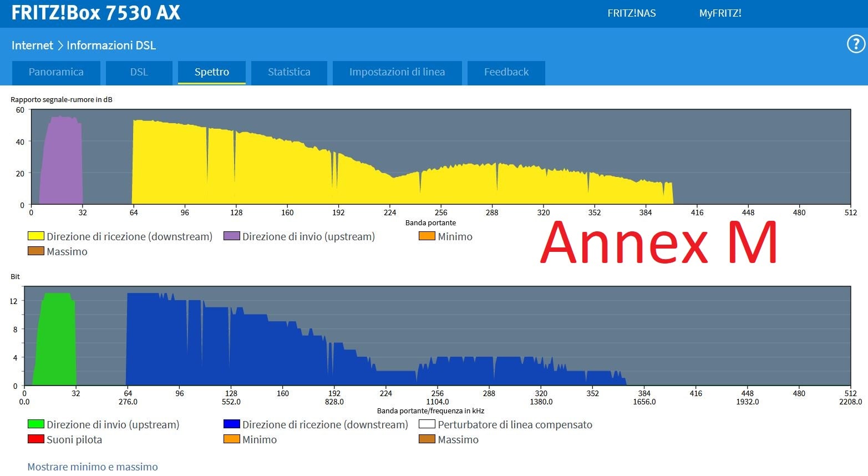Click the Mostrare minimo e massimo link

93,467
